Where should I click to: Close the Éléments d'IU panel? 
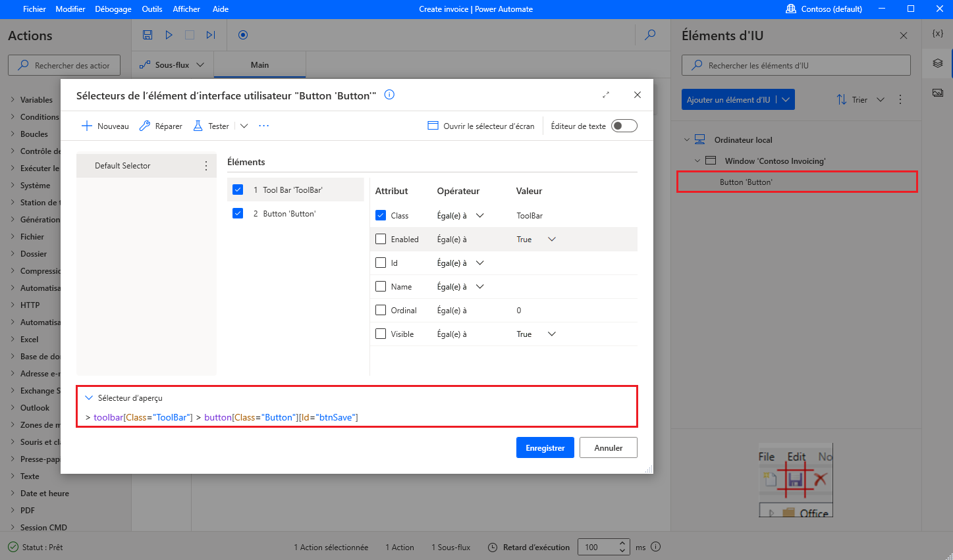tap(904, 36)
